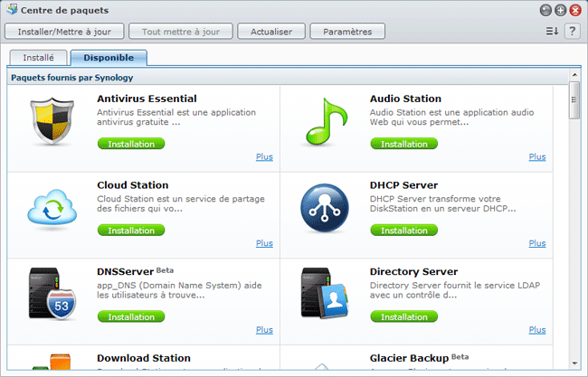Install Cloud Station package
588x377 pixels.
(x=131, y=231)
